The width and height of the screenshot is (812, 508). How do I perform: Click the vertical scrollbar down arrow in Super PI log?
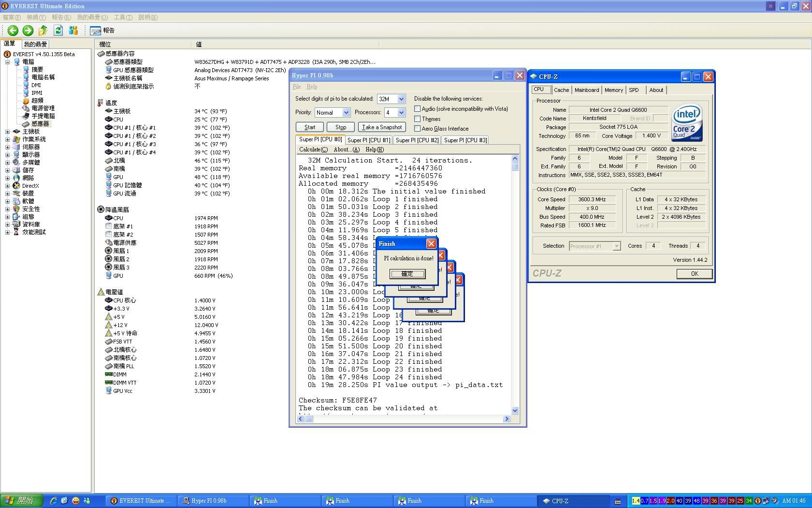point(515,410)
